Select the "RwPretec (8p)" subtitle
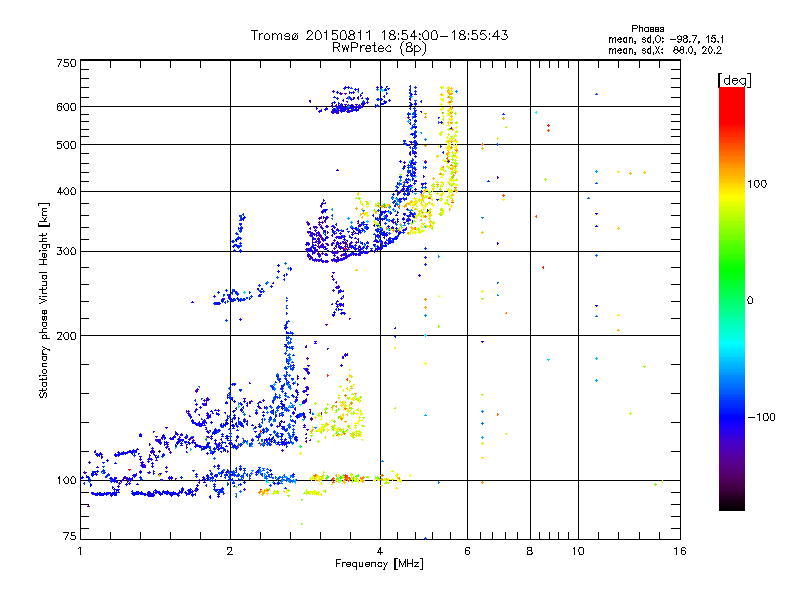 [379, 48]
